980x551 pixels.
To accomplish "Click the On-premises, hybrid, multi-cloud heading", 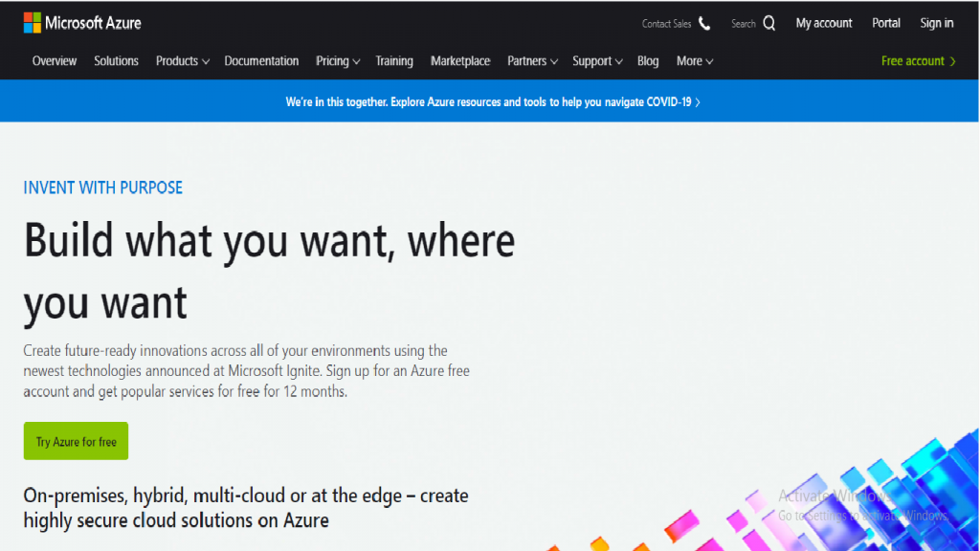I will coord(246,507).
